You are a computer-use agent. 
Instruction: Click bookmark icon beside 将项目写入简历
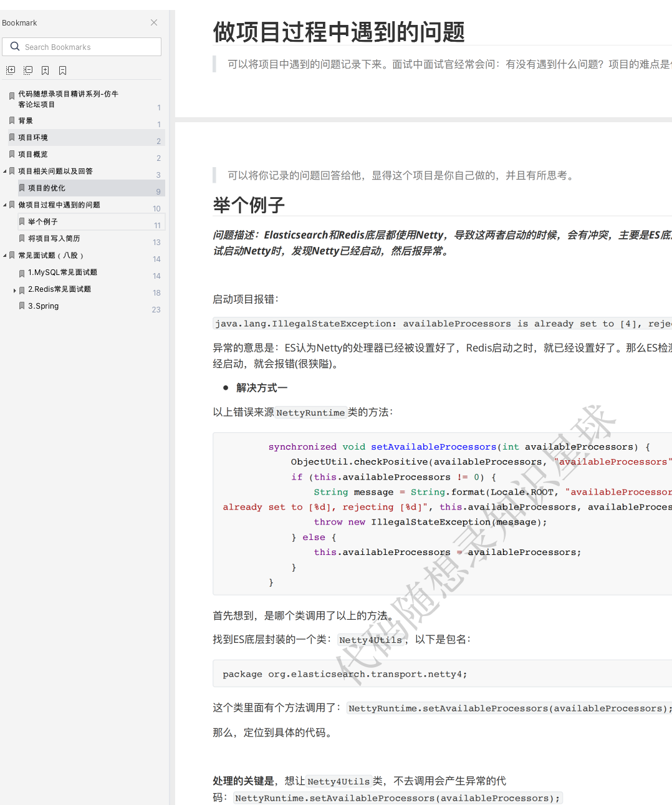22,239
